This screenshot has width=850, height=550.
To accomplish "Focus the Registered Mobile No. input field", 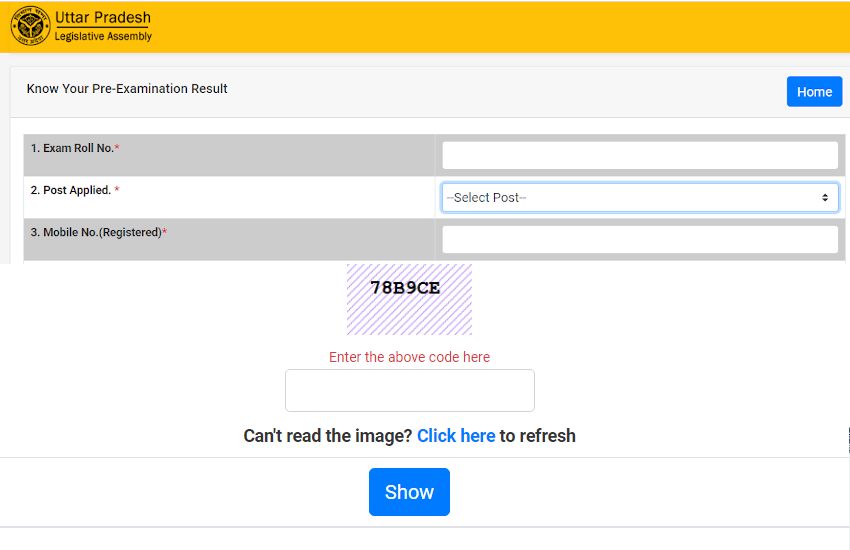I will [639, 240].
